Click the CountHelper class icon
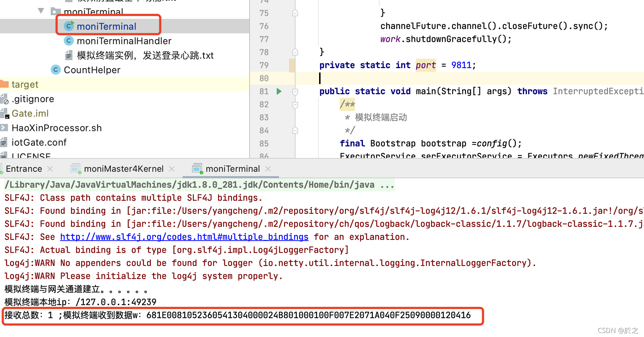 [56, 70]
